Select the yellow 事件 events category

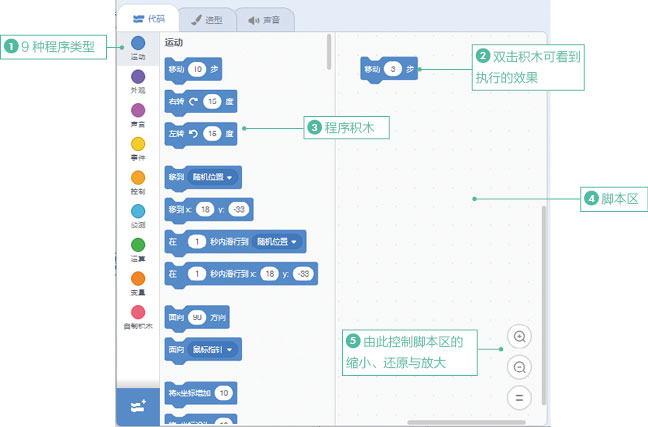(x=138, y=144)
